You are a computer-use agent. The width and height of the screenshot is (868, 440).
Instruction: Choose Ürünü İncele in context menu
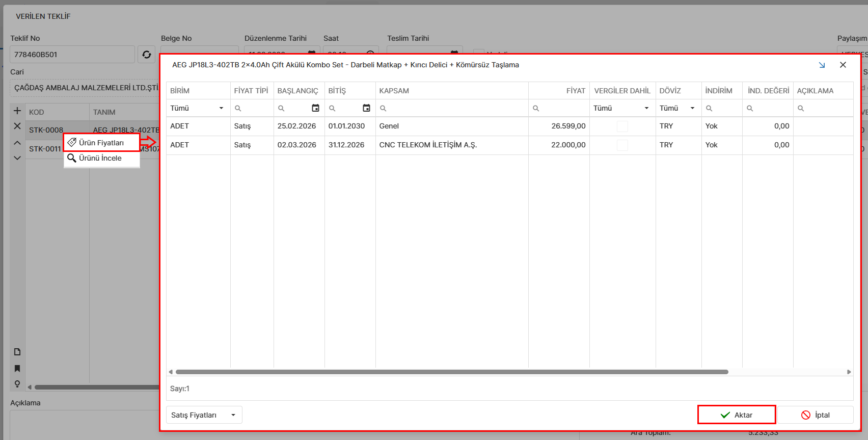(x=100, y=158)
